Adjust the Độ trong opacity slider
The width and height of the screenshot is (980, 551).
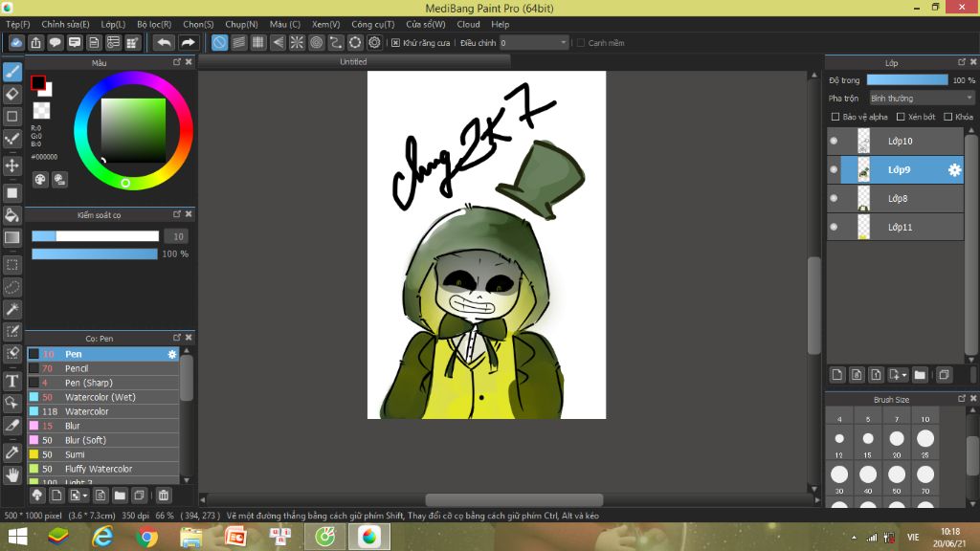coord(907,80)
